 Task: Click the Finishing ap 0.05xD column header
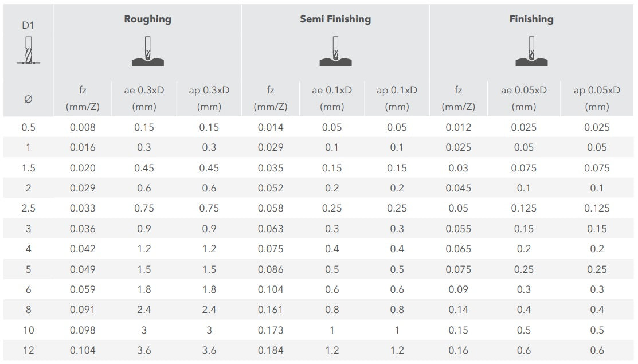(x=597, y=98)
